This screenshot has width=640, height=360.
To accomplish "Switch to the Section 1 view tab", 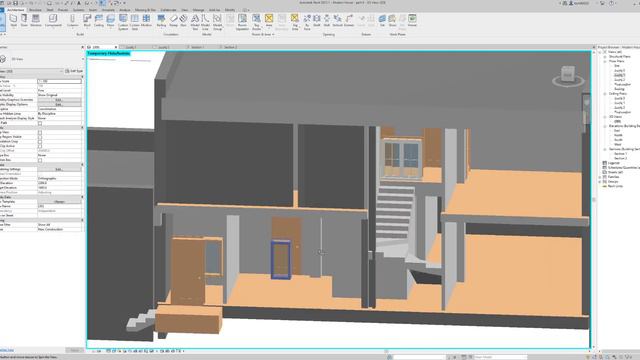I will pyautogui.click(x=197, y=47).
